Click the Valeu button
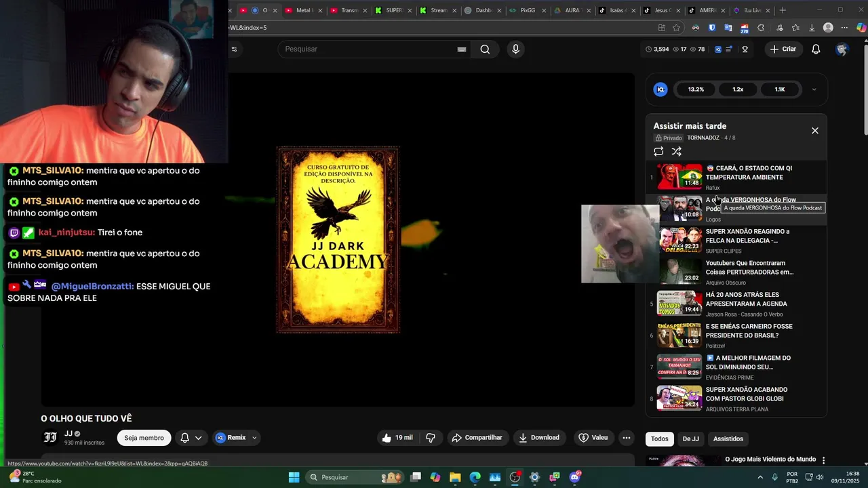Image resolution: width=868 pixels, height=488 pixels. pos(593,438)
